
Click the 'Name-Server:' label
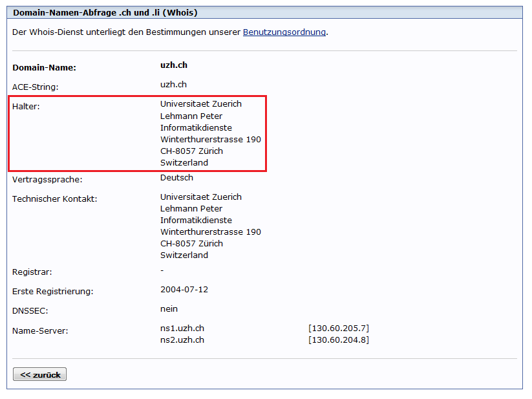click(40, 331)
